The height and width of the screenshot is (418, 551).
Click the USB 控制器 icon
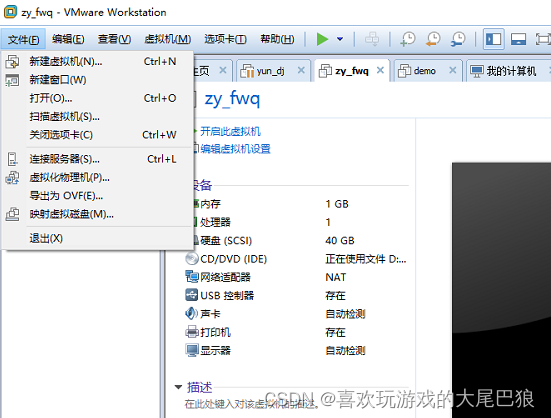[x=192, y=295]
